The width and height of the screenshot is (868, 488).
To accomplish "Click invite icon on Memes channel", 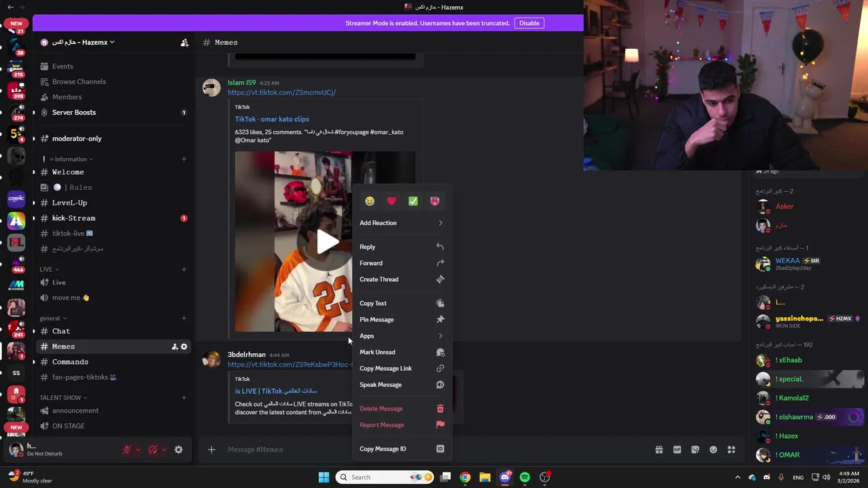I will tap(174, 346).
